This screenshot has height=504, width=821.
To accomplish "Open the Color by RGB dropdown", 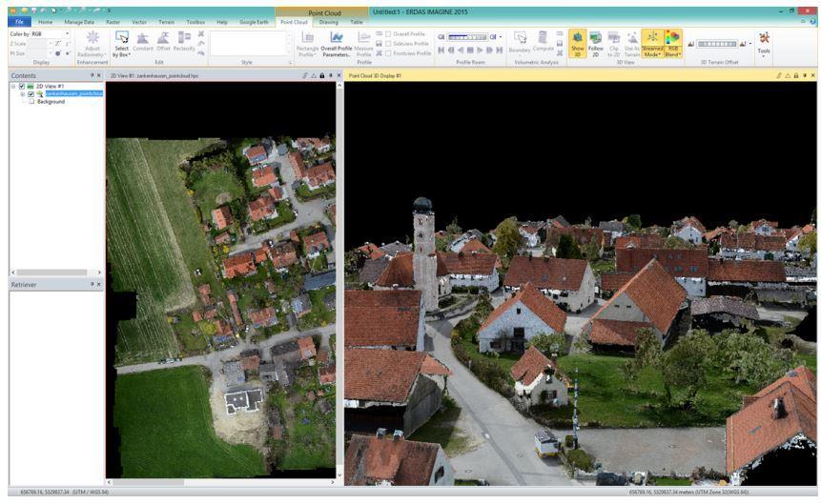I will (69, 33).
